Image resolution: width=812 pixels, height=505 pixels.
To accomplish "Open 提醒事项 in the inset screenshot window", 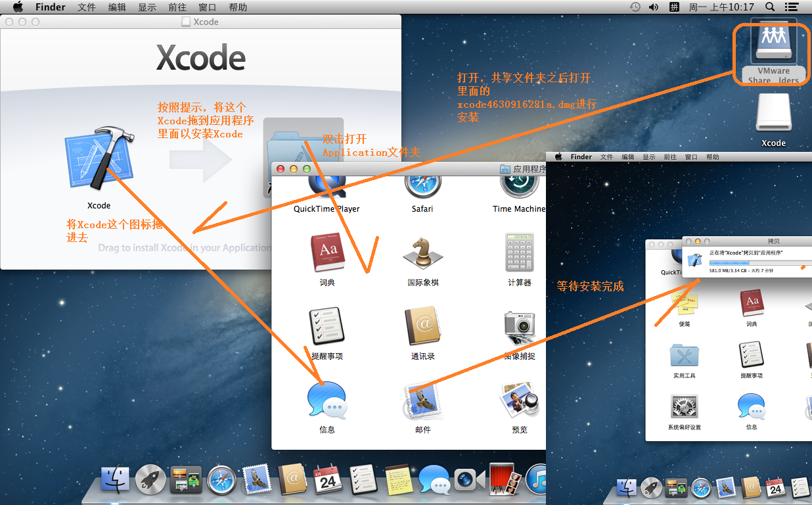I will point(752,354).
